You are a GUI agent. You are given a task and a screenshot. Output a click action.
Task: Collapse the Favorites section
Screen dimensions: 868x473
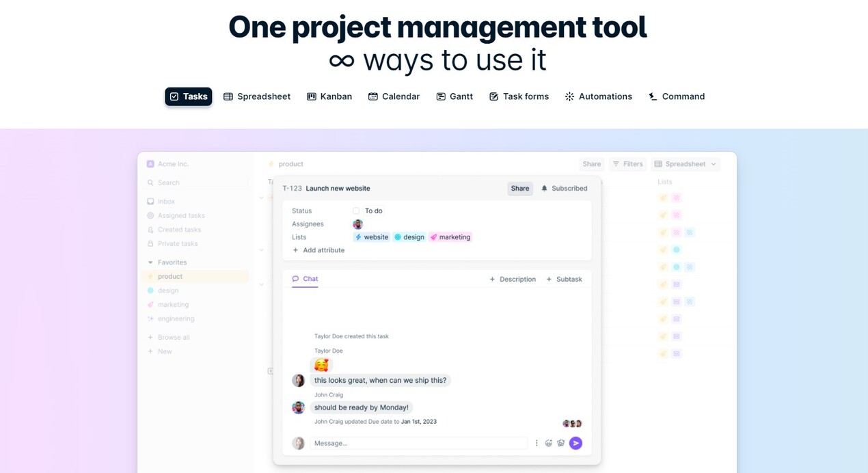coord(150,262)
